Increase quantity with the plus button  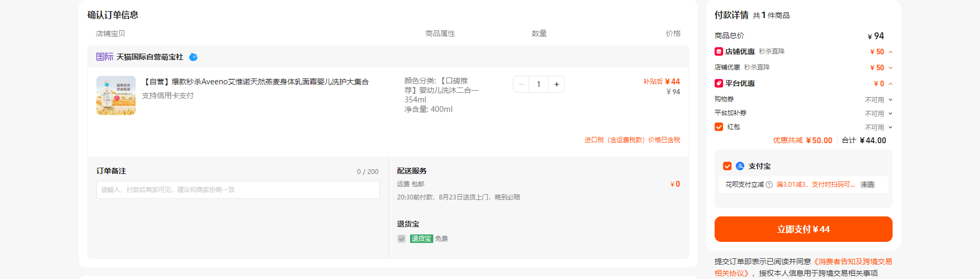(x=556, y=84)
